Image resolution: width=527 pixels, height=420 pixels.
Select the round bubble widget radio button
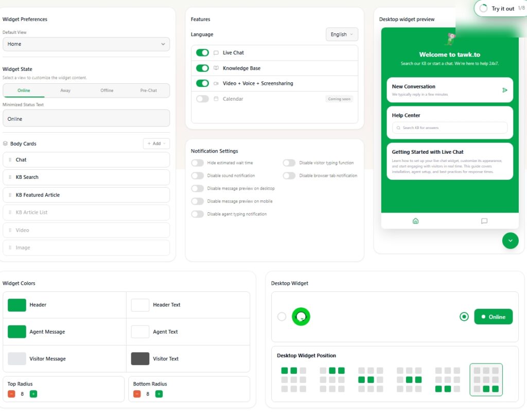[282, 317]
